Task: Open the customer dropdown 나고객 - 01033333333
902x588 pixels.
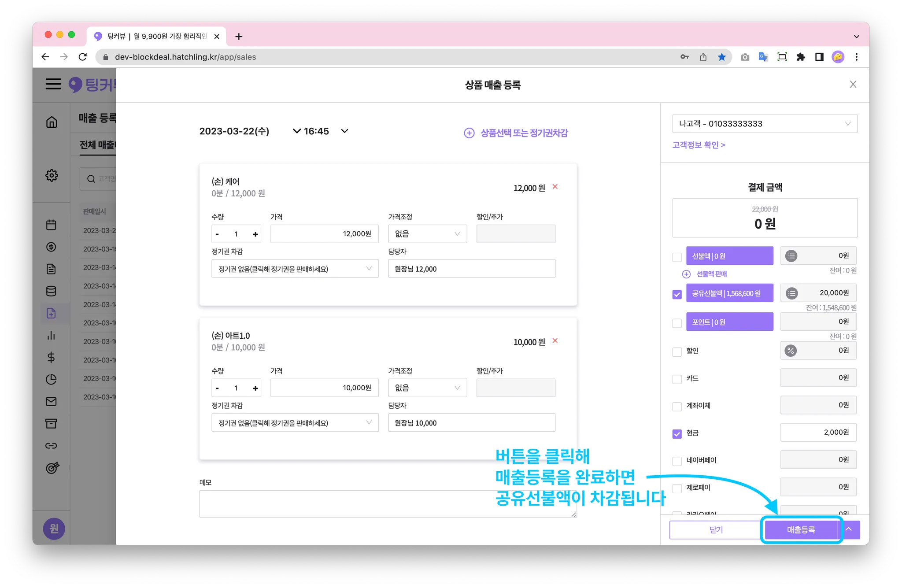Action: 765,124
